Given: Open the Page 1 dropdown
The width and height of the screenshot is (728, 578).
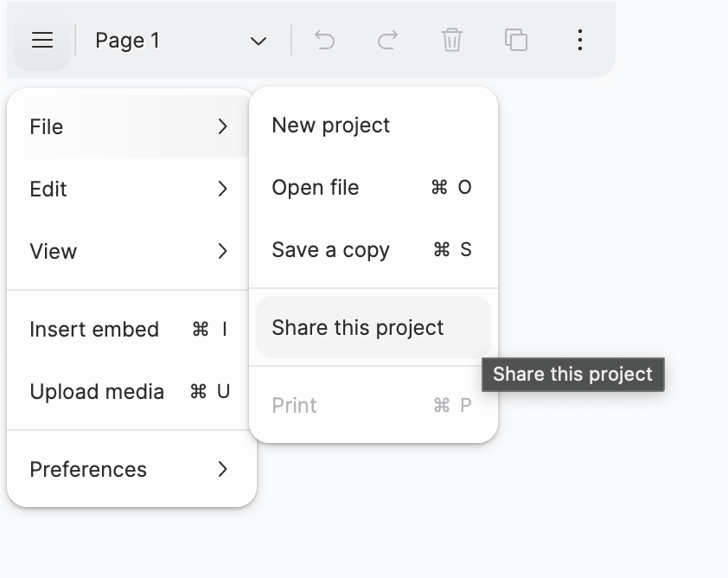Looking at the screenshot, I should coord(258,40).
